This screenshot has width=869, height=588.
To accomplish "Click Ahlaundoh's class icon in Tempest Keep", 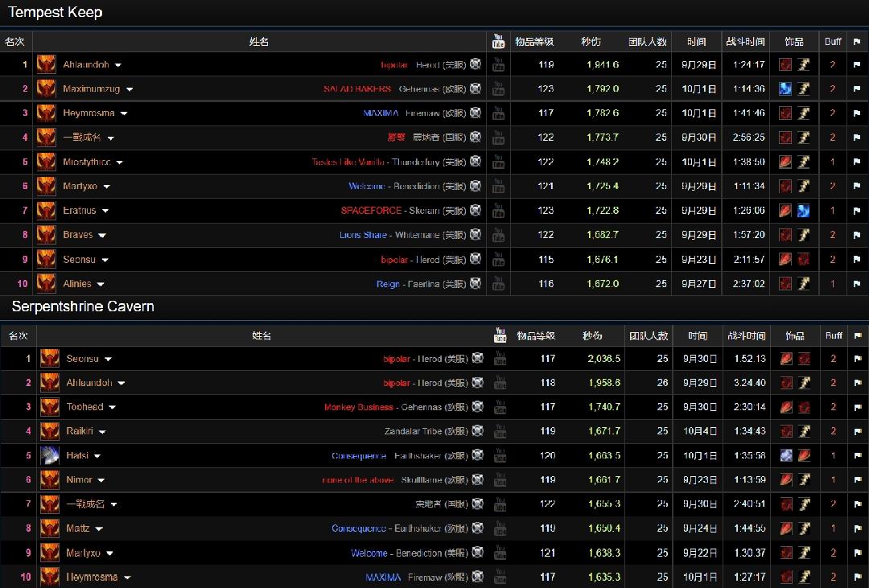I will click(46, 64).
